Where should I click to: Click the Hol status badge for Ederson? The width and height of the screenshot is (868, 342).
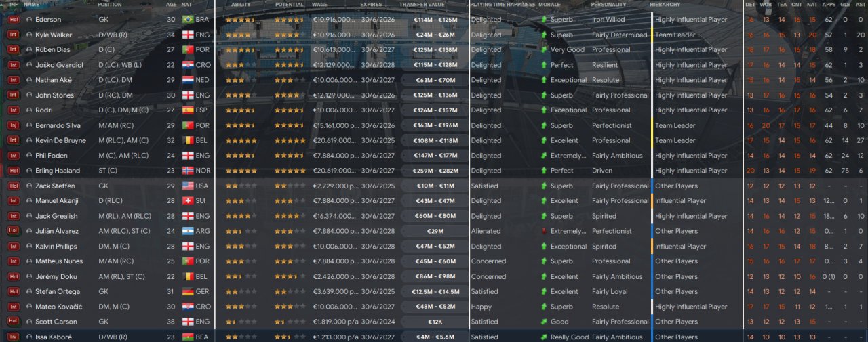[x=14, y=20]
